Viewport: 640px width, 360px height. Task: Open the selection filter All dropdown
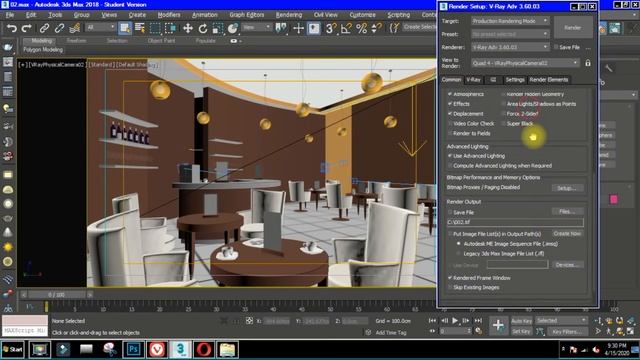tap(100, 28)
